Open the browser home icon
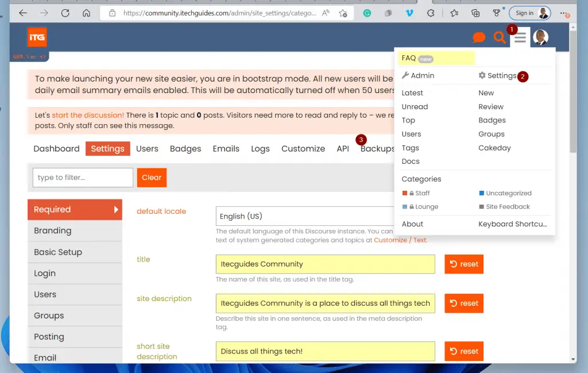The width and height of the screenshot is (588, 373). [x=86, y=13]
